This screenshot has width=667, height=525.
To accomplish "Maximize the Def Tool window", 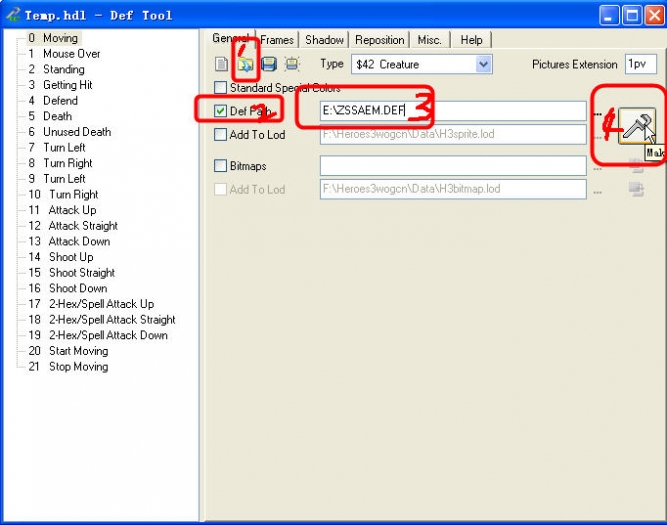I will tap(632, 15).
